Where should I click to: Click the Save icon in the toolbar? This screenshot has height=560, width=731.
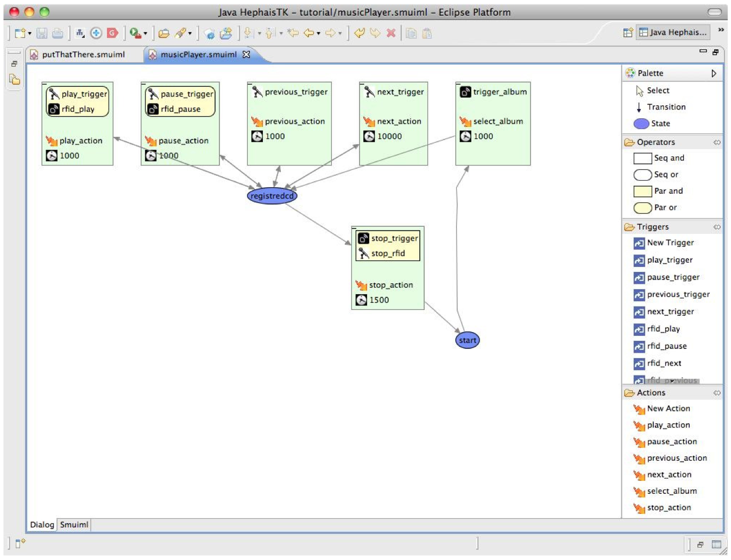(42, 34)
